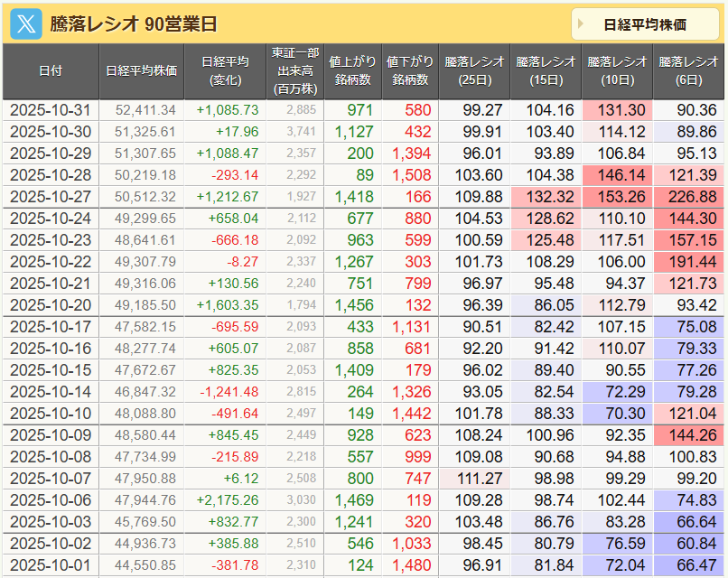728x578 pixels.
Task: Click the blue-highlighted 60.84 cell
Action: [688, 544]
